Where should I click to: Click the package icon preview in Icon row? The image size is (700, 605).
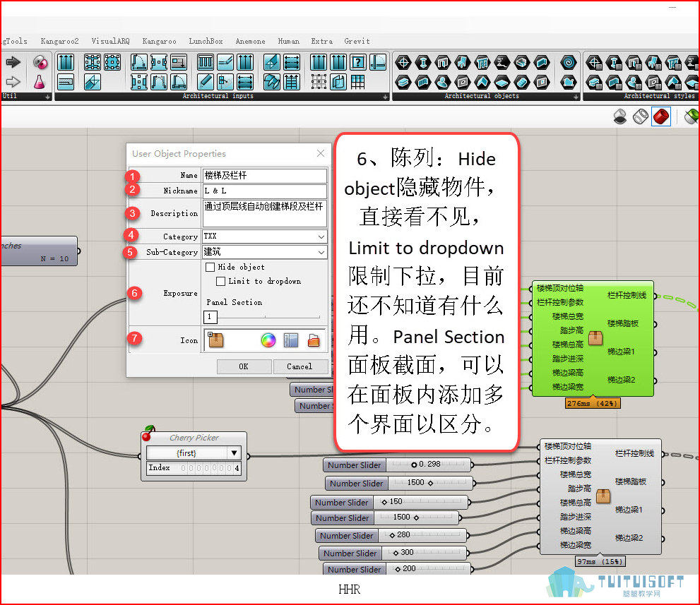pos(215,340)
